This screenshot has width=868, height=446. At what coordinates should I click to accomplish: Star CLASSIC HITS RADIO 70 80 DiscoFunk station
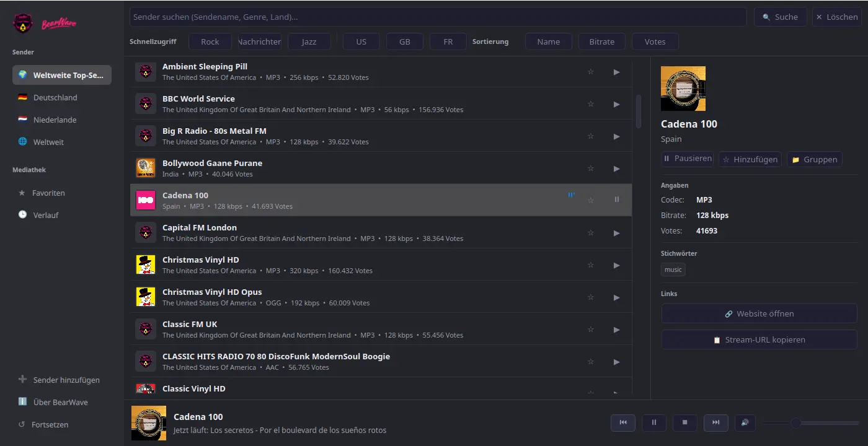coord(590,362)
